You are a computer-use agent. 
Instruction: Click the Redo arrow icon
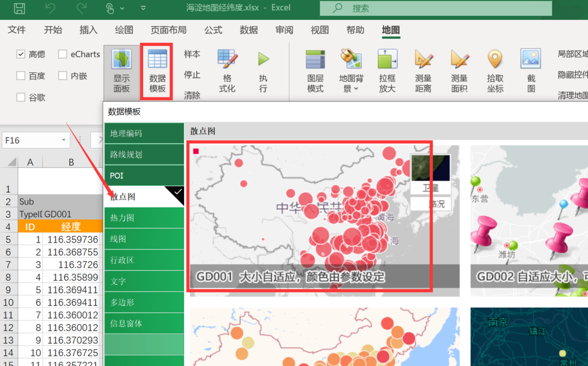click(x=81, y=8)
